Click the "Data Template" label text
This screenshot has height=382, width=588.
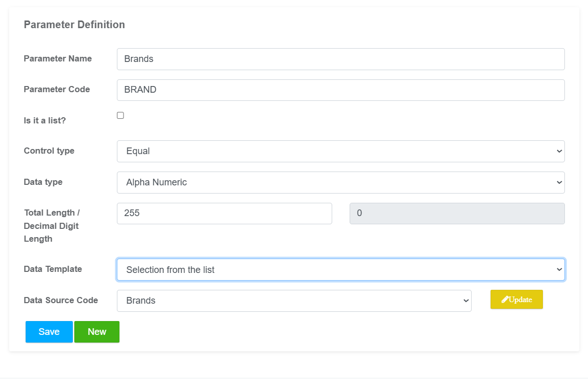coord(53,269)
